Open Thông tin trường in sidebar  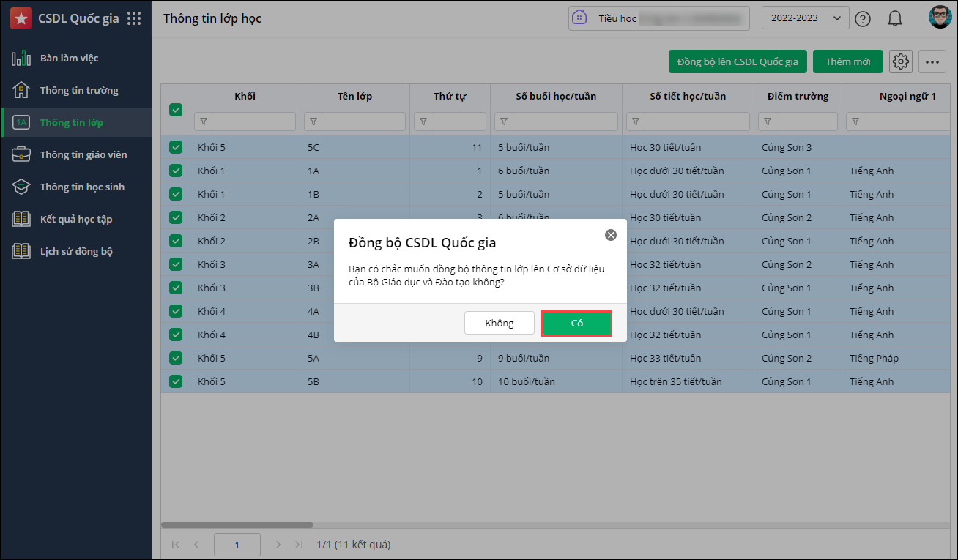tap(76, 90)
